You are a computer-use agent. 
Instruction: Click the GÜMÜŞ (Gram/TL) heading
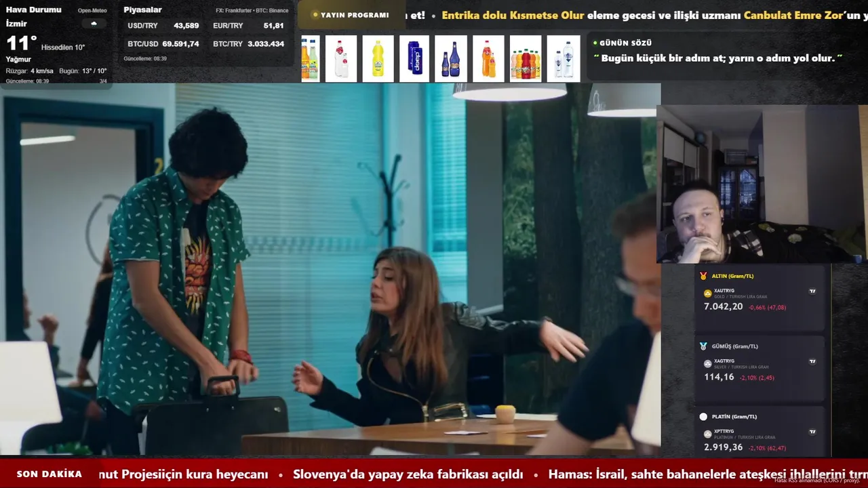[735, 346]
